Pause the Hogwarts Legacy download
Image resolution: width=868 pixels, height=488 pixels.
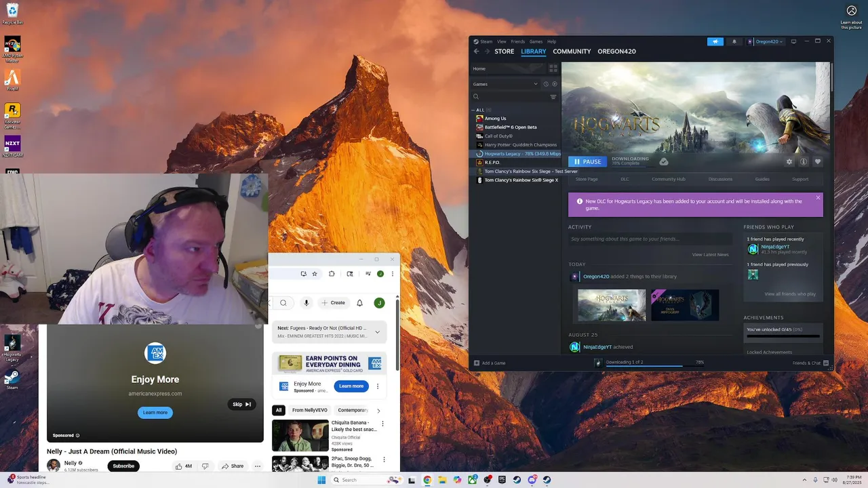pos(587,162)
